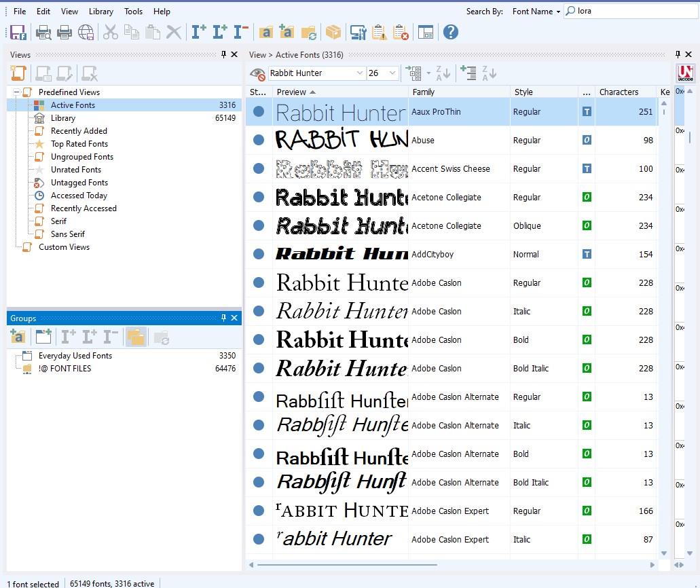Click the Print toolbar icon
Image resolution: width=700 pixels, height=588 pixels.
[x=65, y=32]
